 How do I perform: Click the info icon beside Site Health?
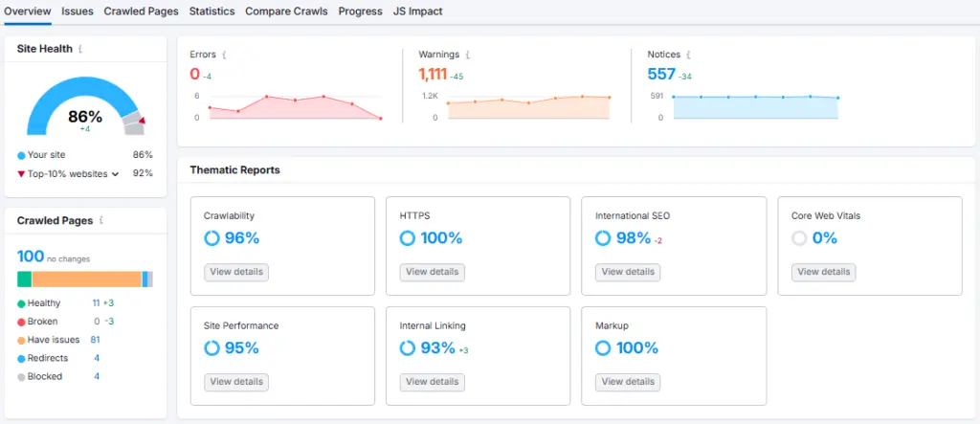pos(80,49)
